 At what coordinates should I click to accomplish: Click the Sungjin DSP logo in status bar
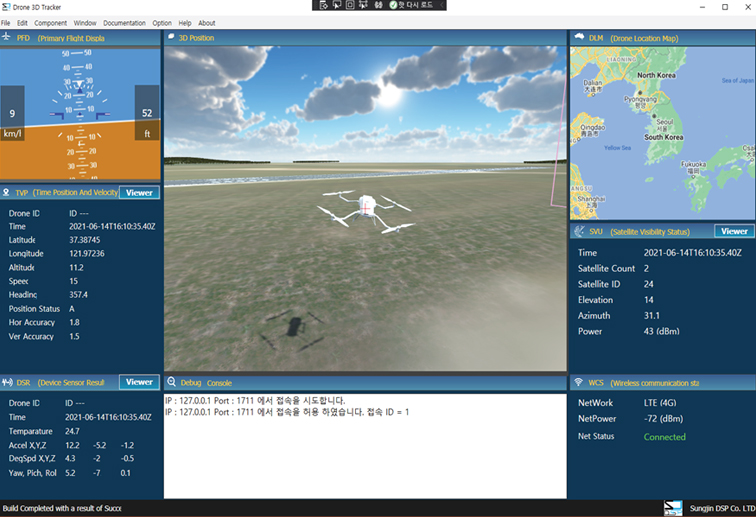coord(673,508)
